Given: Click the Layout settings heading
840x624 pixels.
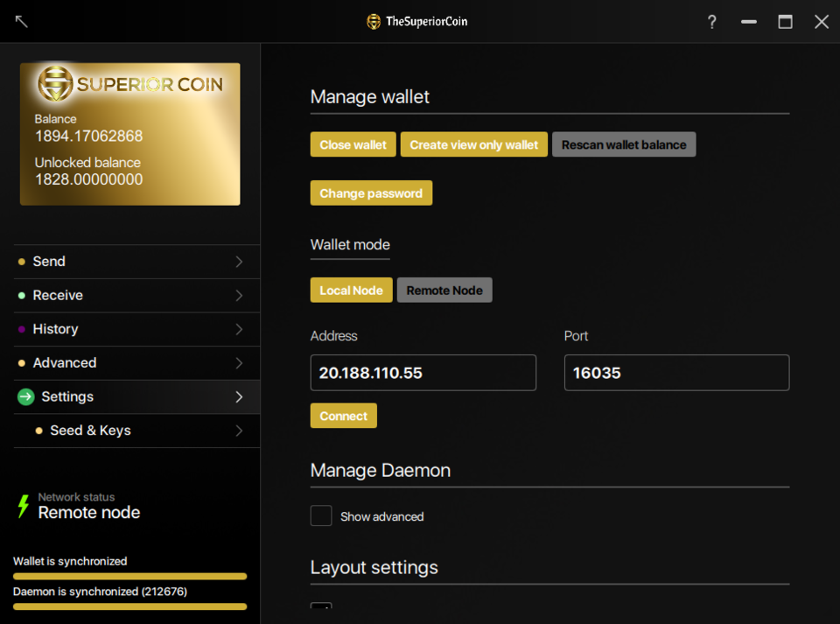Looking at the screenshot, I should pyautogui.click(x=374, y=567).
